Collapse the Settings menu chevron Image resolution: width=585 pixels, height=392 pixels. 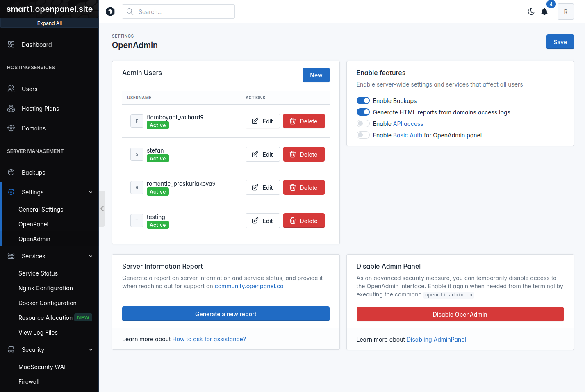(x=91, y=192)
